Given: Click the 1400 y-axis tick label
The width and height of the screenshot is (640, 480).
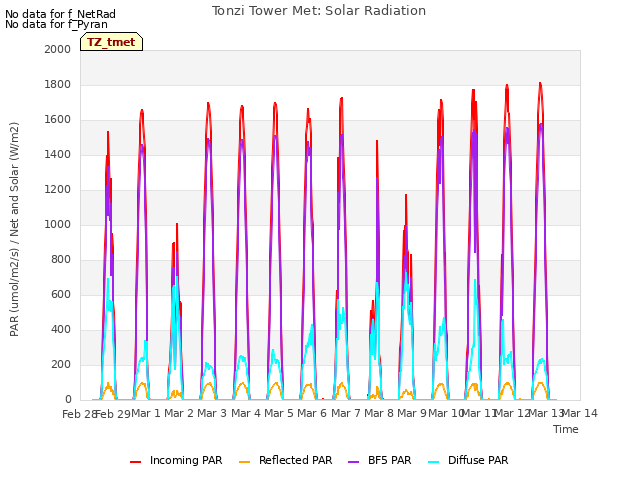Looking at the screenshot, I should pyautogui.click(x=58, y=154).
